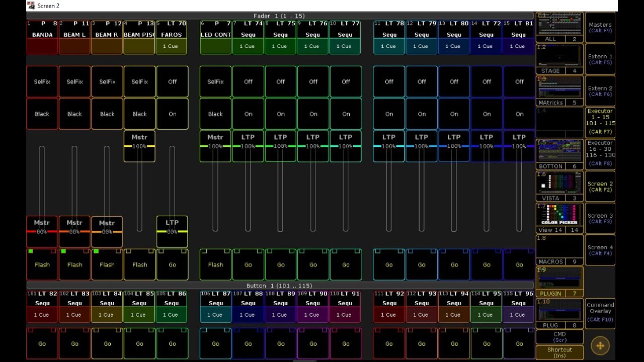Open the PLUGIN view thumbnail
Image resolution: width=644 pixels, height=362 pixels.
pyautogui.click(x=559, y=282)
